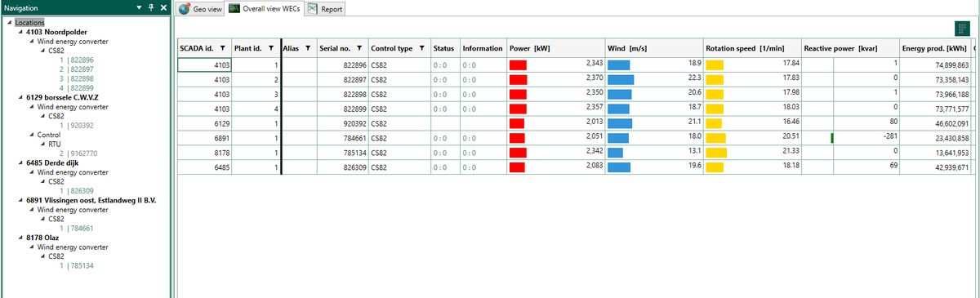Click the globe icon on Geo view tab
Viewport: 980px width, 298px height.
click(x=184, y=9)
